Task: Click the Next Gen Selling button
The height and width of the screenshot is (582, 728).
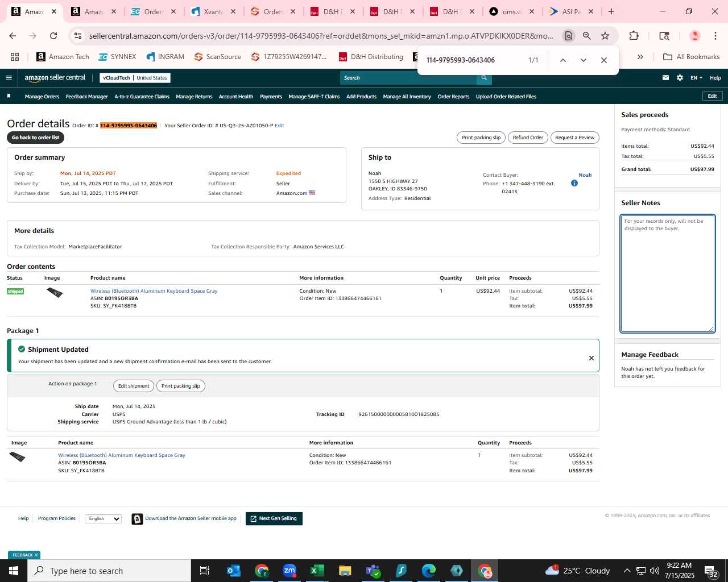Action: (274, 518)
